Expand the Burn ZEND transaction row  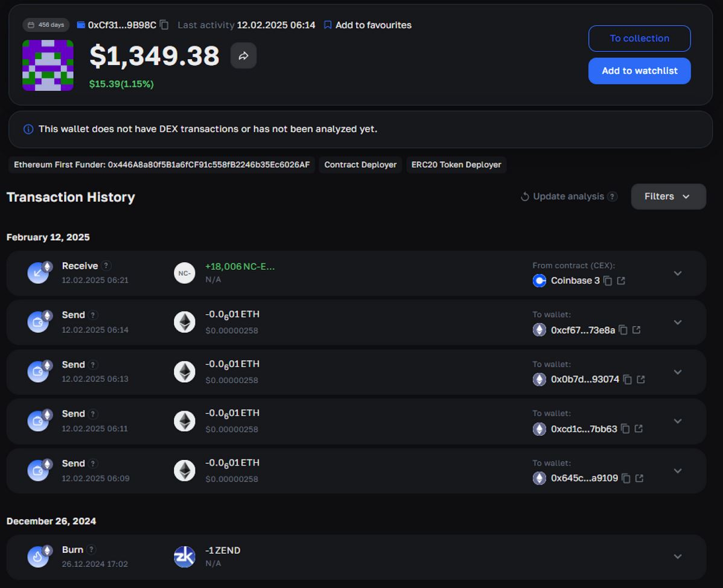click(677, 557)
